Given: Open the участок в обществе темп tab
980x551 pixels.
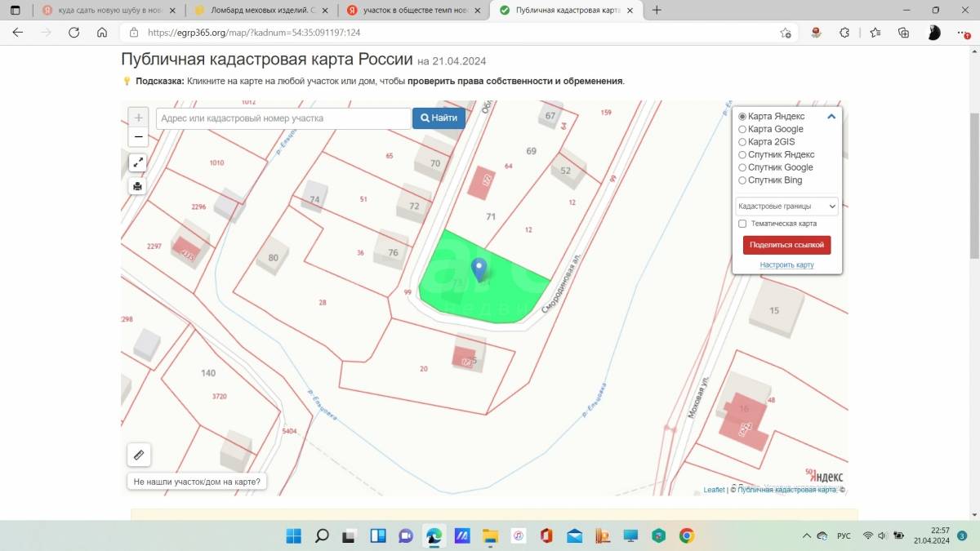Looking at the screenshot, I should tap(407, 11).
